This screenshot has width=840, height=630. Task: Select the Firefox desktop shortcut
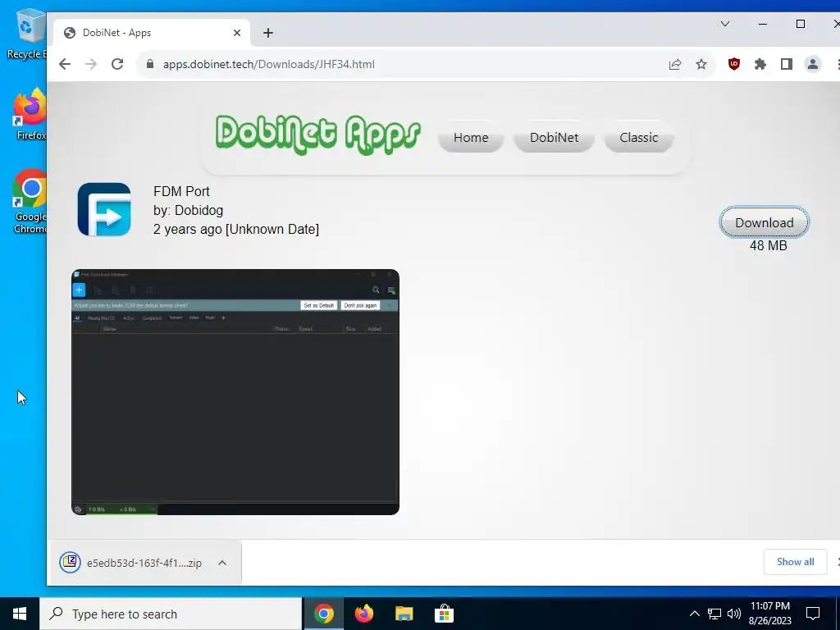click(x=30, y=115)
